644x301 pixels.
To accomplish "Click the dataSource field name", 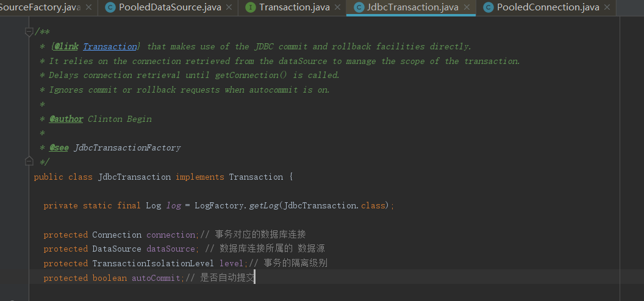I will click(x=171, y=249).
